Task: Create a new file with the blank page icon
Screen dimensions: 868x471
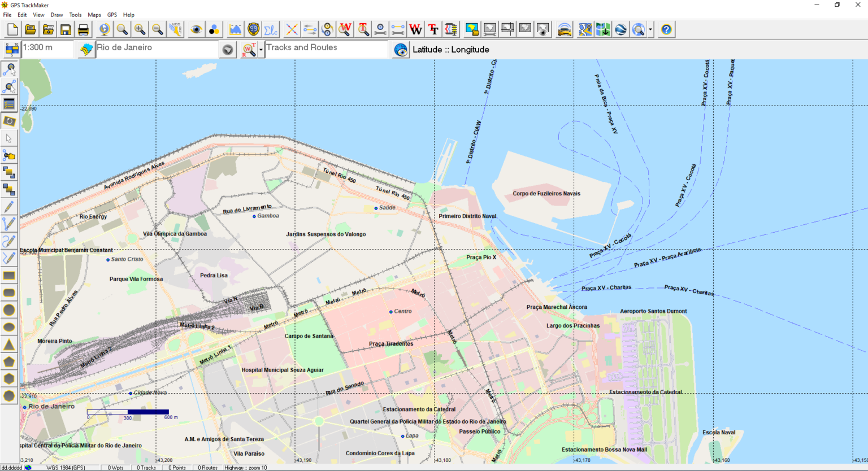Action: [12, 29]
